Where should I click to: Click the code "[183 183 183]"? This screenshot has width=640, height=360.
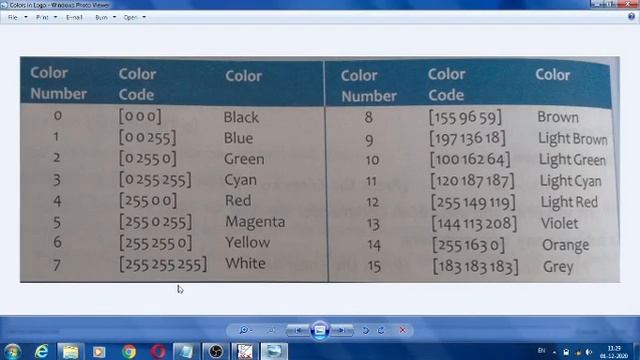point(476,267)
